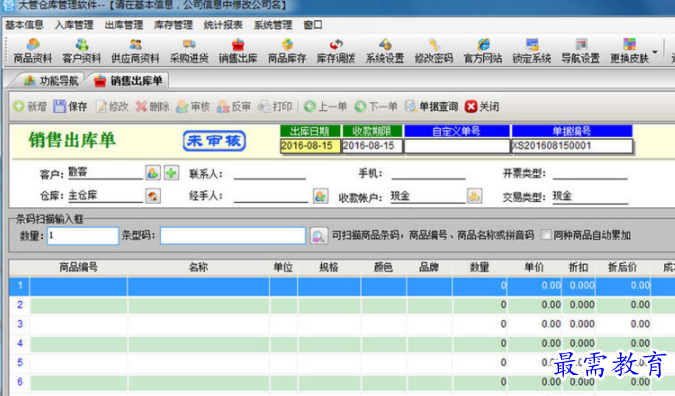
Task: Click 修改 edit button
Action: [x=112, y=106]
